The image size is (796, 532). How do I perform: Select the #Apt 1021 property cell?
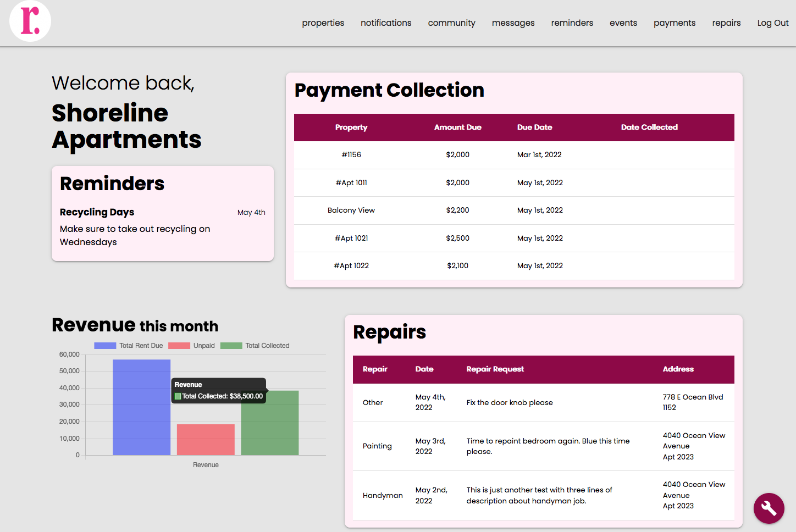coord(351,239)
